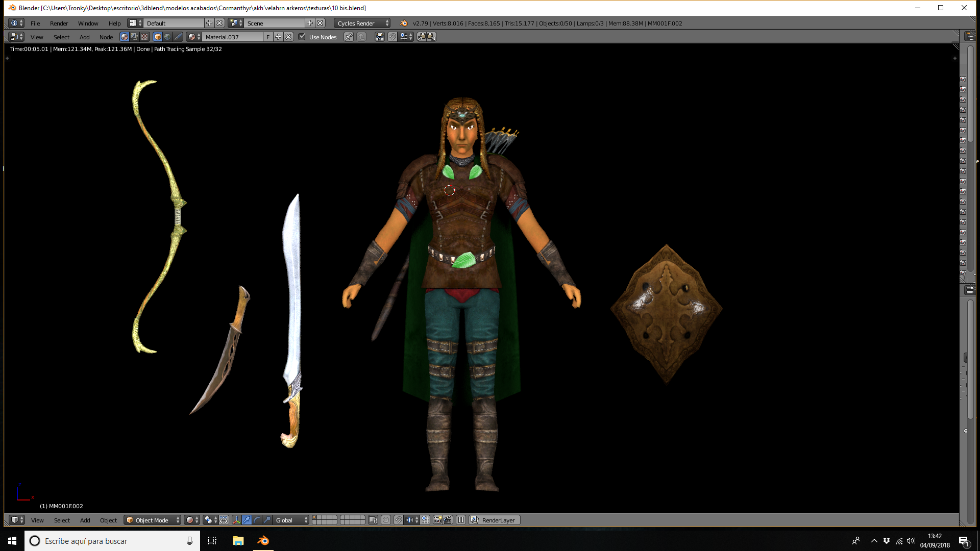
Task: Open the Node menu in node editor
Action: (x=106, y=37)
